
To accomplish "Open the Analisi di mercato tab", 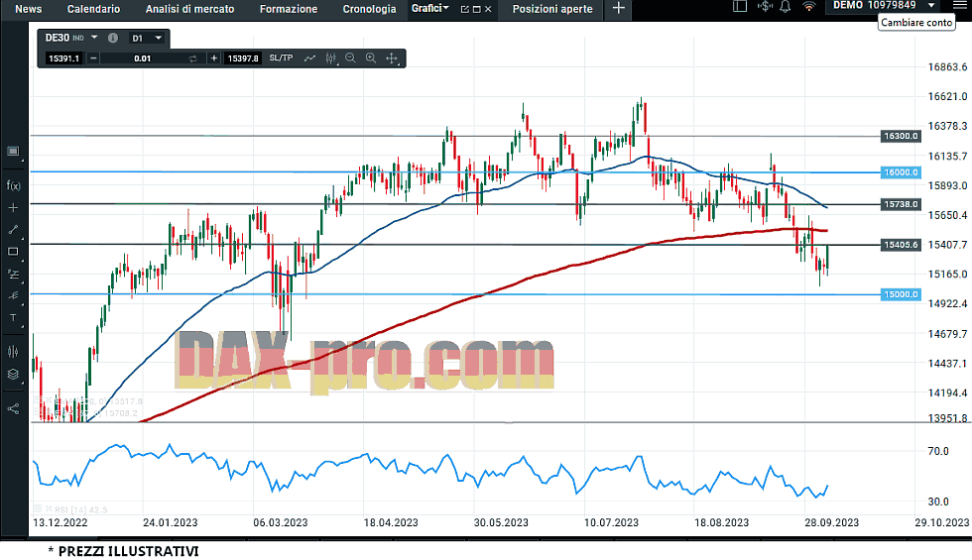I will 189,9.
